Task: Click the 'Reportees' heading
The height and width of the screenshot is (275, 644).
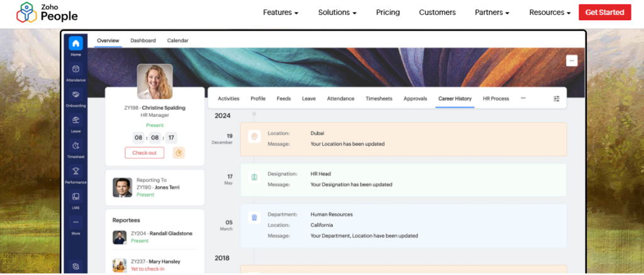Action: [126, 220]
